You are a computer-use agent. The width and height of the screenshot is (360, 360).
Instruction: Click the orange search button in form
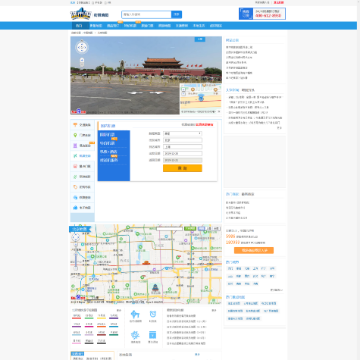(x=183, y=168)
